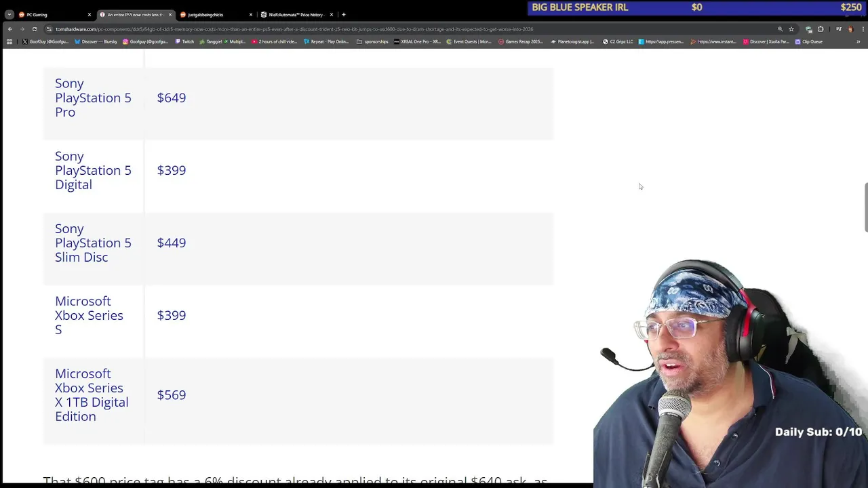The height and width of the screenshot is (488, 868).
Task: Open the new tab plus button
Action: (344, 14)
